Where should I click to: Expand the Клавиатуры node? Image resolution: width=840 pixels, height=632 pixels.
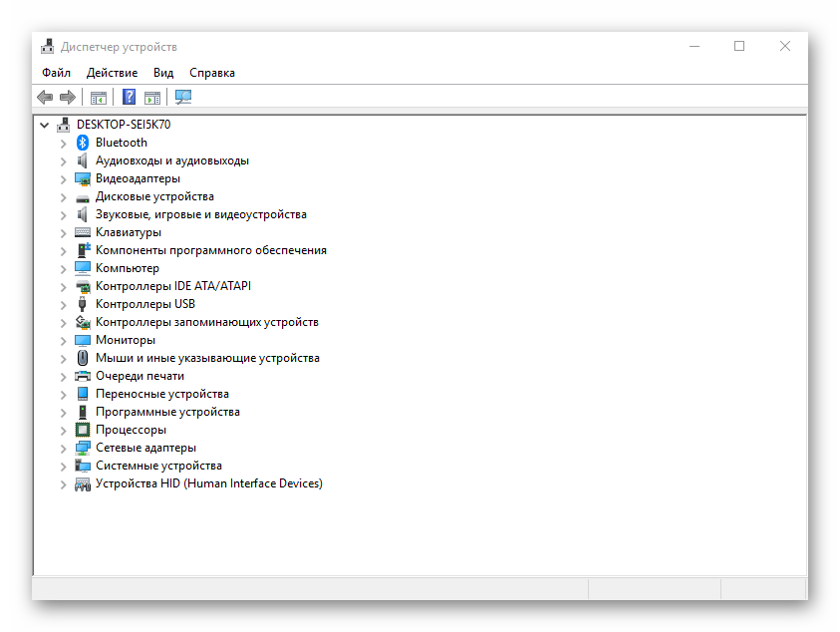[x=63, y=233]
